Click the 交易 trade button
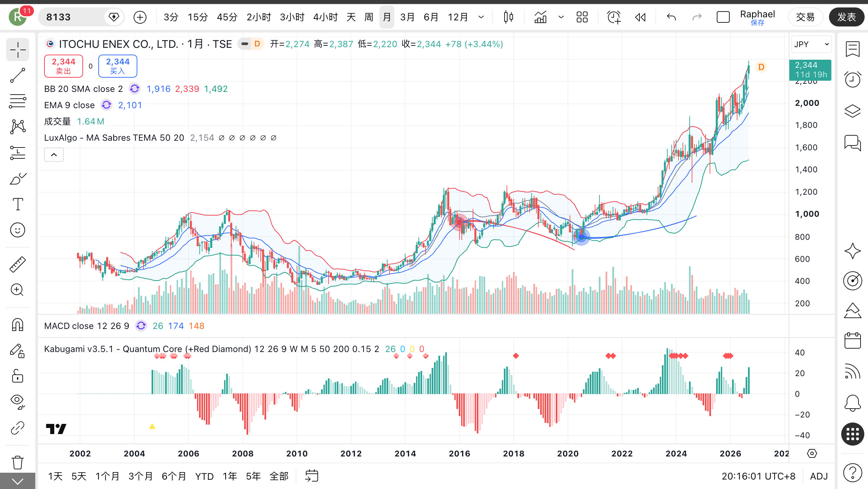The image size is (868, 489). point(805,17)
